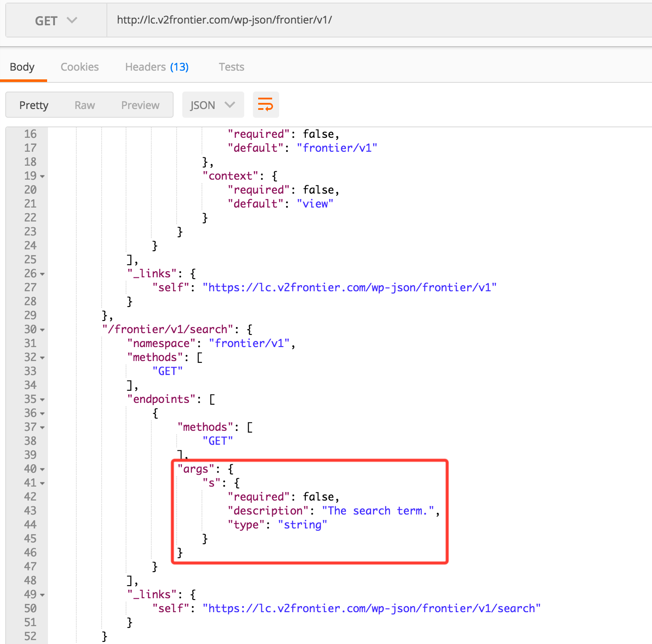Image resolution: width=652 pixels, height=644 pixels.
Task: Click the "context" key on line 19
Action: (x=230, y=176)
